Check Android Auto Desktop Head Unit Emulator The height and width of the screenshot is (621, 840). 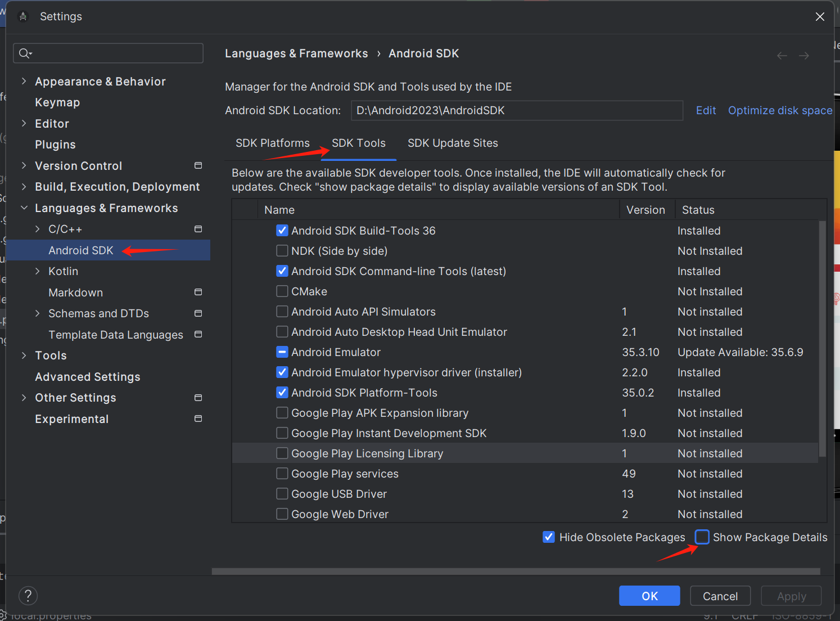point(282,332)
